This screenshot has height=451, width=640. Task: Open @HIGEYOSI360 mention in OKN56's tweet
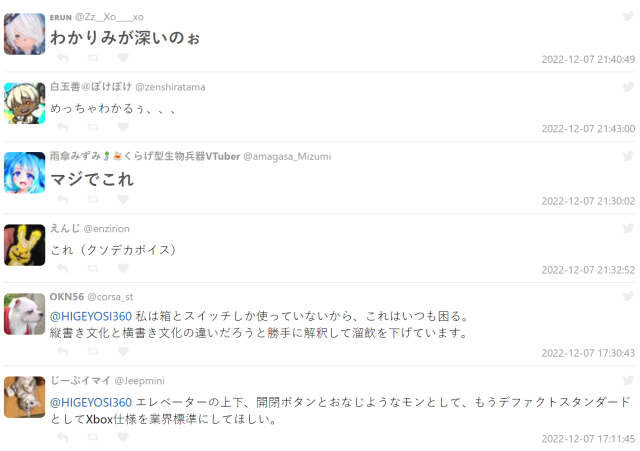tap(91, 317)
